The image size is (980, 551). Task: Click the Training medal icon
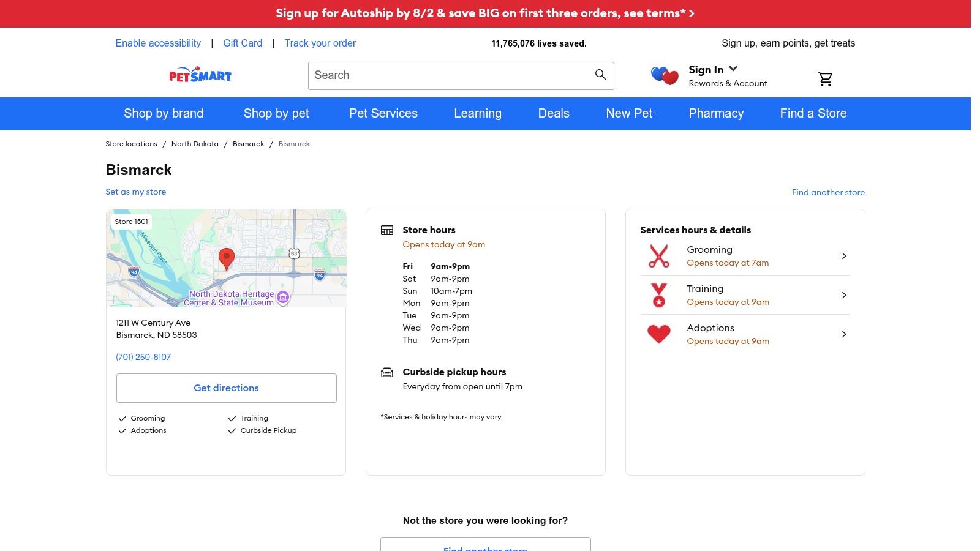point(659,295)
